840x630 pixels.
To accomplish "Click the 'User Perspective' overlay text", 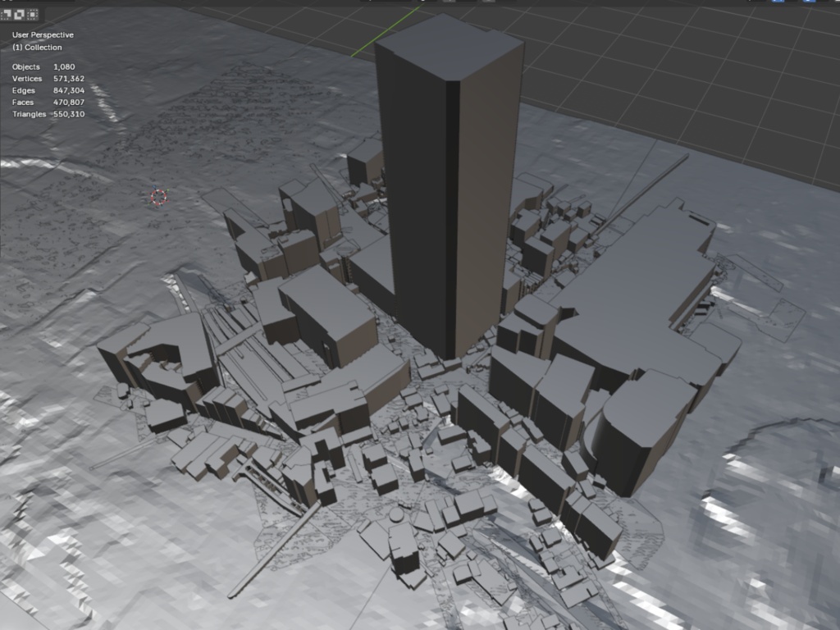I will [43, 34].
